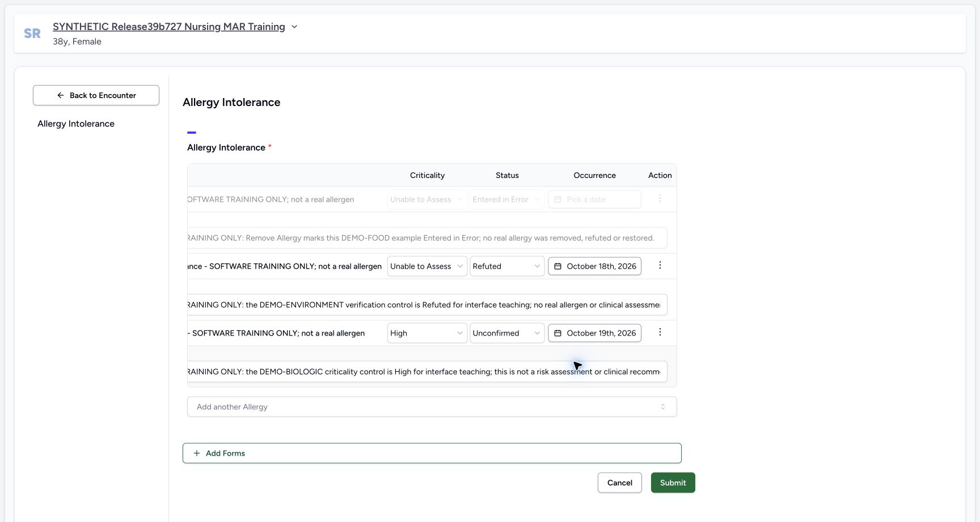Viewport: 980px width, 522px height.
Task: Go back to the Encounter
Action: 96,95
